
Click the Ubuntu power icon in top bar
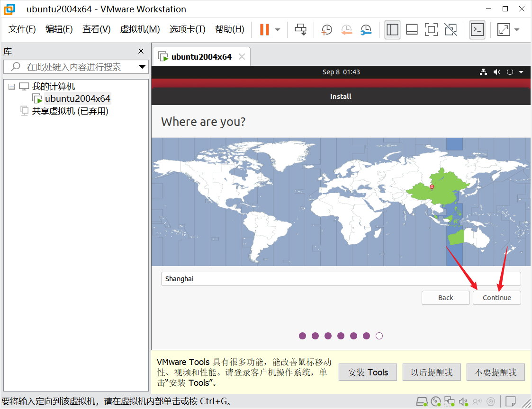pyautogui.click(x=510, y=72)
